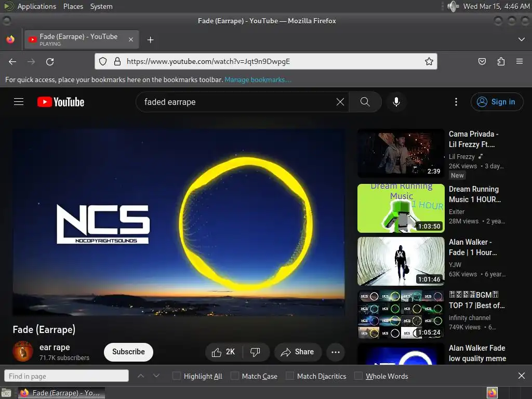Clear the YouTube search query
Image resolution: width=532 pixels, height=399 pixels.
pos(340,102)
